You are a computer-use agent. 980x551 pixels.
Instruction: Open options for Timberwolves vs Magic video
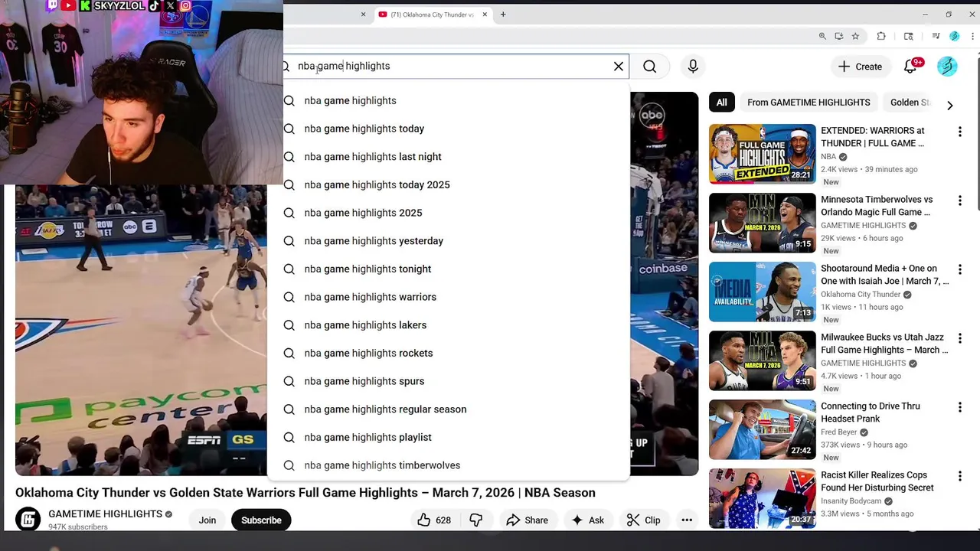(959, 201)
